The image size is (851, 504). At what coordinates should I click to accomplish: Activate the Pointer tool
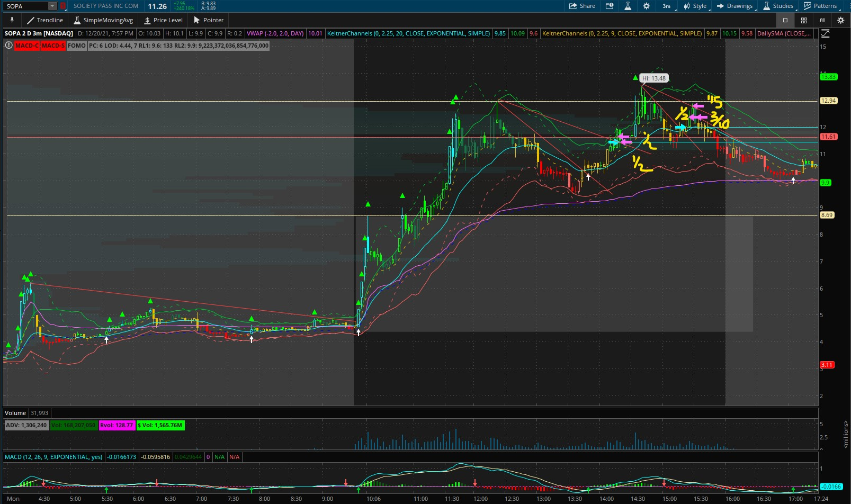[x=208, y=20]
